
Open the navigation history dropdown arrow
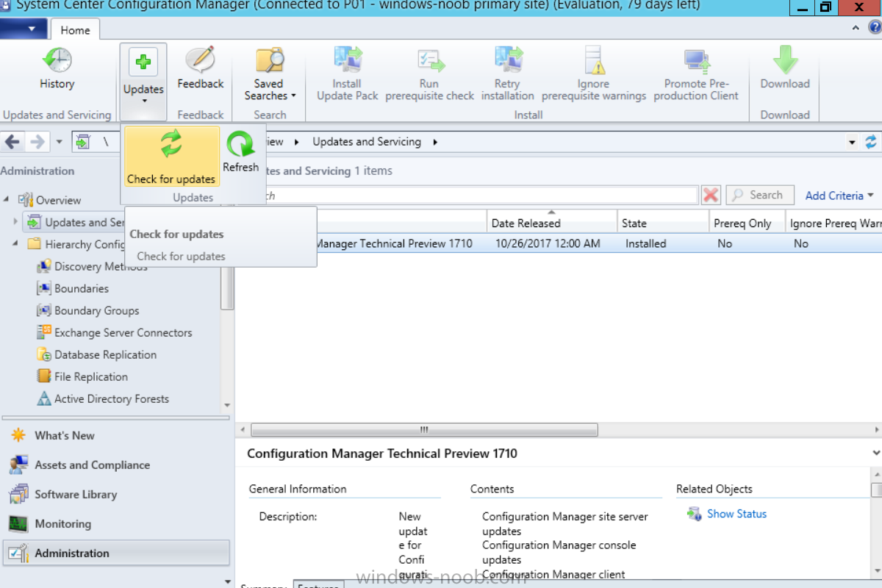(60, 142)
